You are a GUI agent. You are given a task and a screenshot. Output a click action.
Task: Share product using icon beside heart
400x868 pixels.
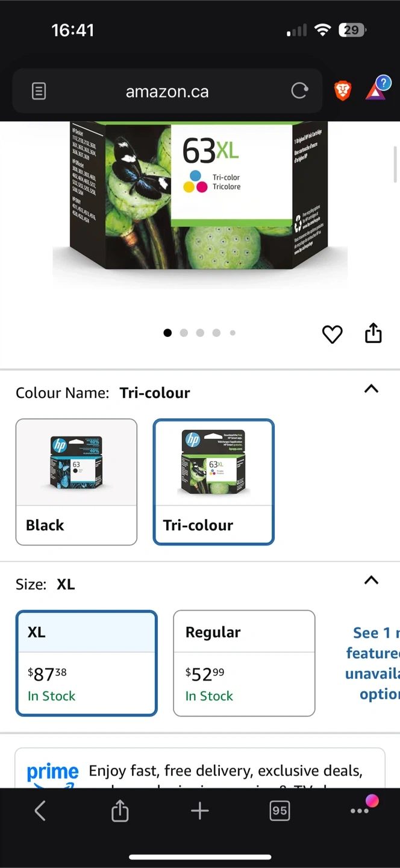[373, 333]
